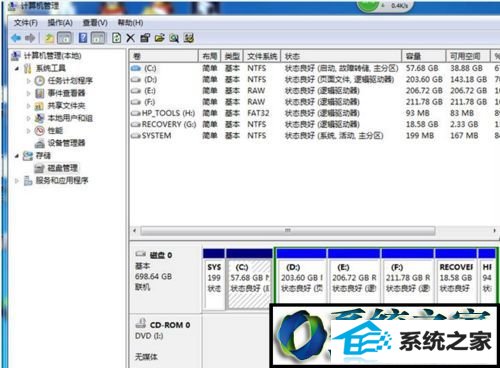Collapse the 系统工具 tree node
The height and width of the screenshot is (368, 500).
(17, 69)
